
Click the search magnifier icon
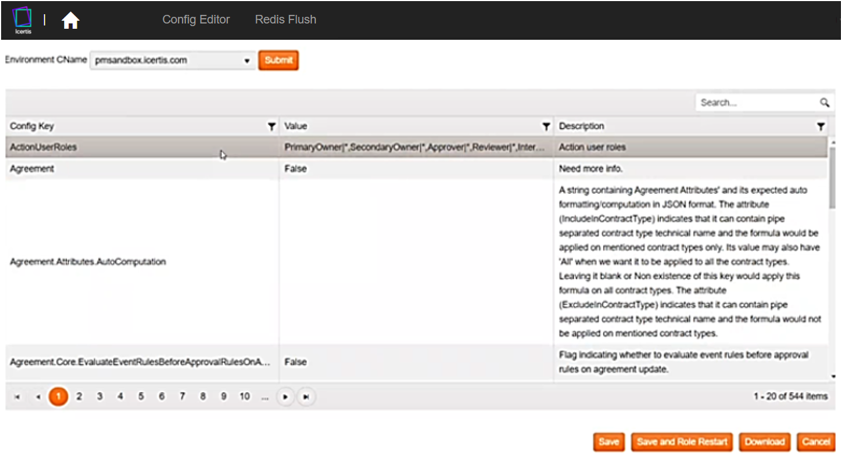tap(824, 103)
